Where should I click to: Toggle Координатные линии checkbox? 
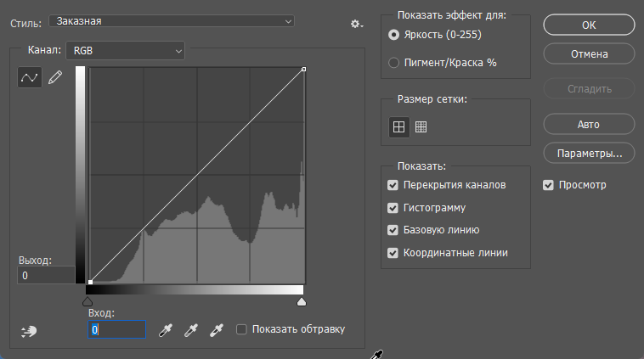[393, 253]
